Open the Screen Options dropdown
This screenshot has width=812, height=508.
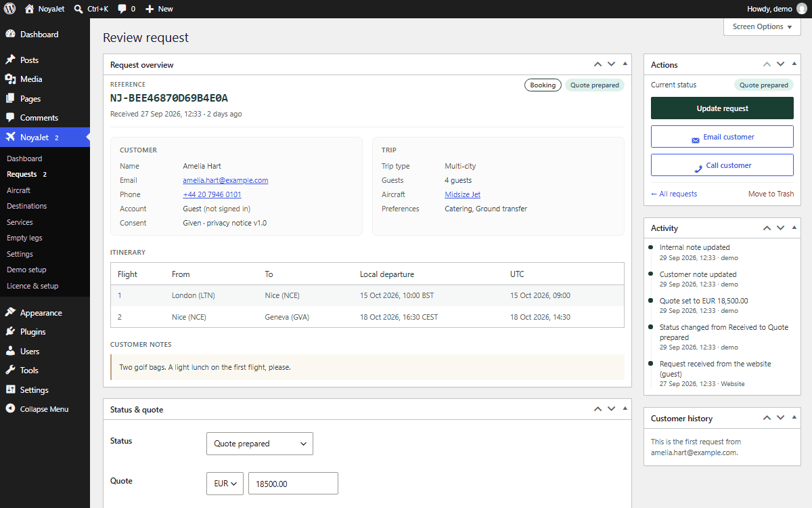762,26
